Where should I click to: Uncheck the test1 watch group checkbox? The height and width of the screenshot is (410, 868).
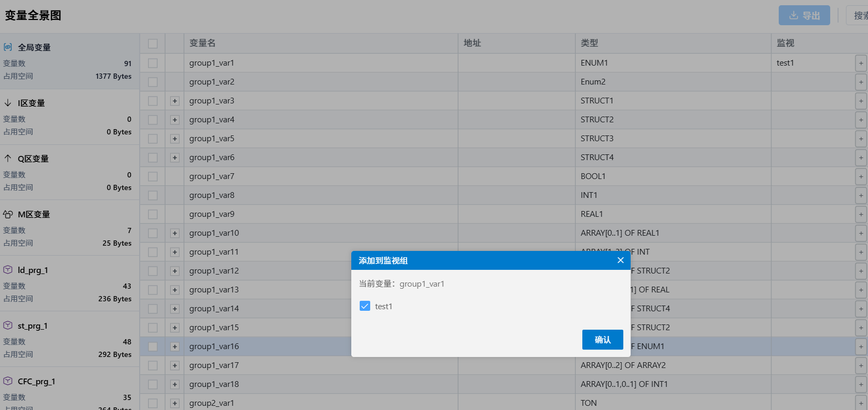[x=365, y=306]
